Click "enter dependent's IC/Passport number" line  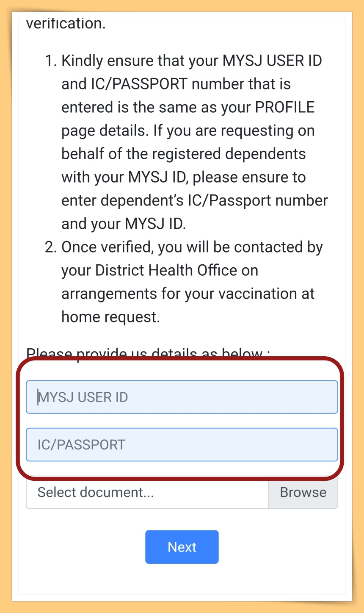click(195, 201)
